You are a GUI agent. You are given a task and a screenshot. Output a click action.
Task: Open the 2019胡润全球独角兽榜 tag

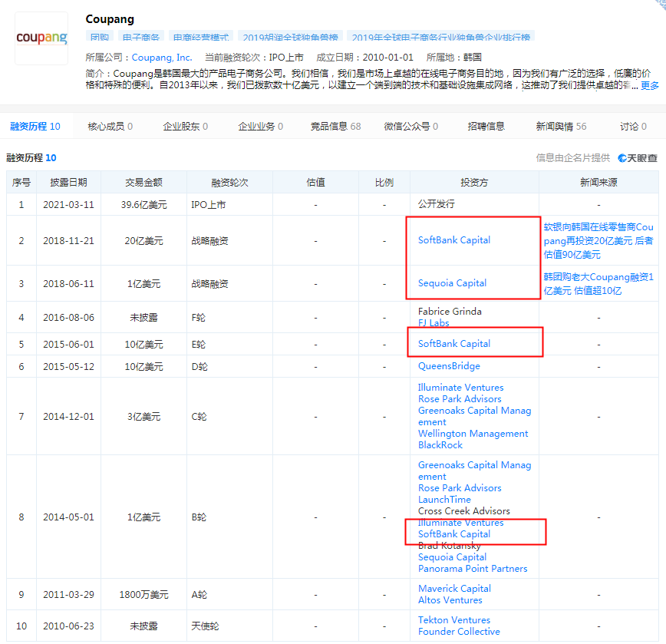[291, 37]
